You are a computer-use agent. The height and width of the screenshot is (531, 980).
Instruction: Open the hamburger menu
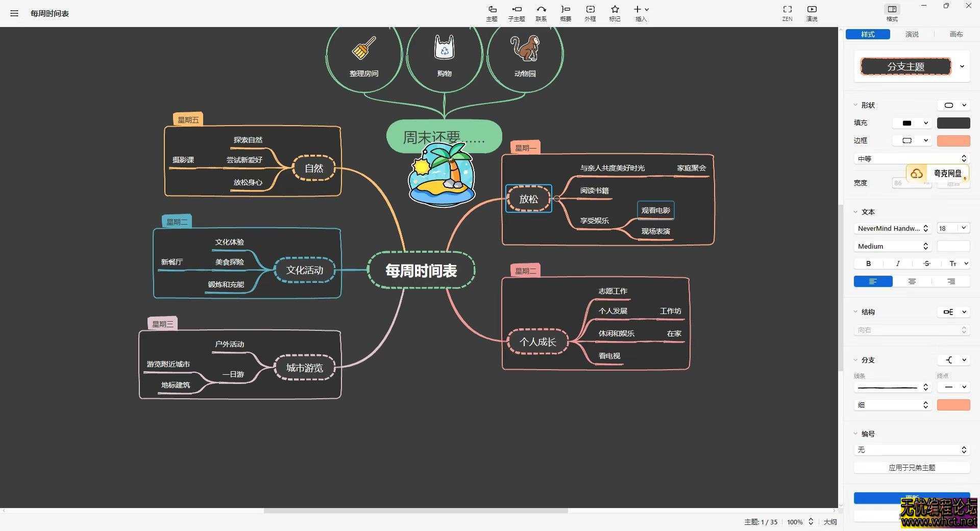tap(14, 13)
